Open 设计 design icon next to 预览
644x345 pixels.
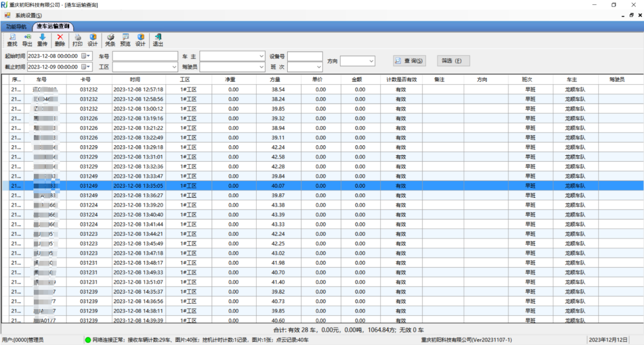pyautogui.click(x=141, y=40)
